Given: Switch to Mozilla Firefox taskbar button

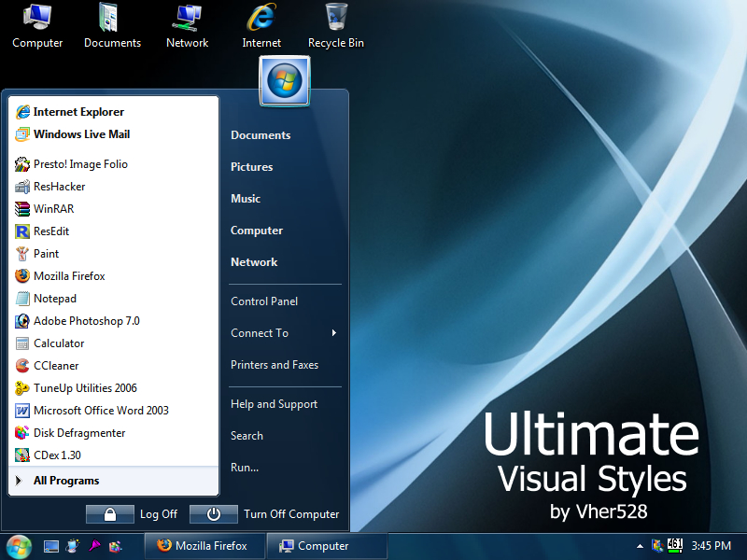Looking at the screenshot, I should (x=204, y=546).
